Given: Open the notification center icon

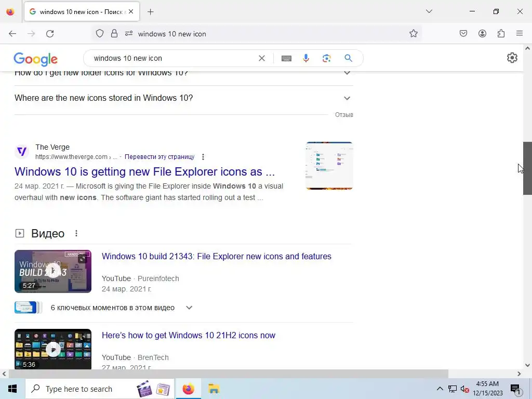Looking at the screenshot, I should coord(515,389).
